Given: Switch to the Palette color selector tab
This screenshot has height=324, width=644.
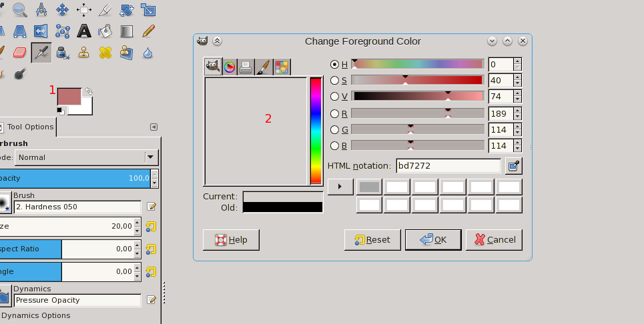Looking at the screenshot, I should 281,66.
